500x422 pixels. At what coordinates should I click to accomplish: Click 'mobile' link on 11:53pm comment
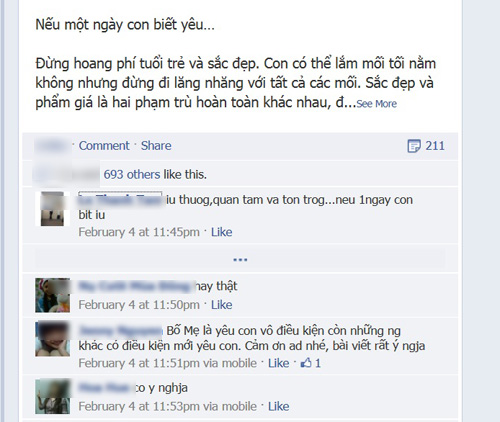click(x=239, y=406)
